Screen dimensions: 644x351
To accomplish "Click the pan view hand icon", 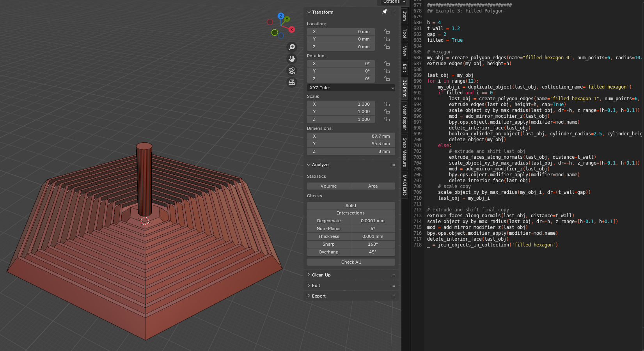I will click(x=292, y=59).
